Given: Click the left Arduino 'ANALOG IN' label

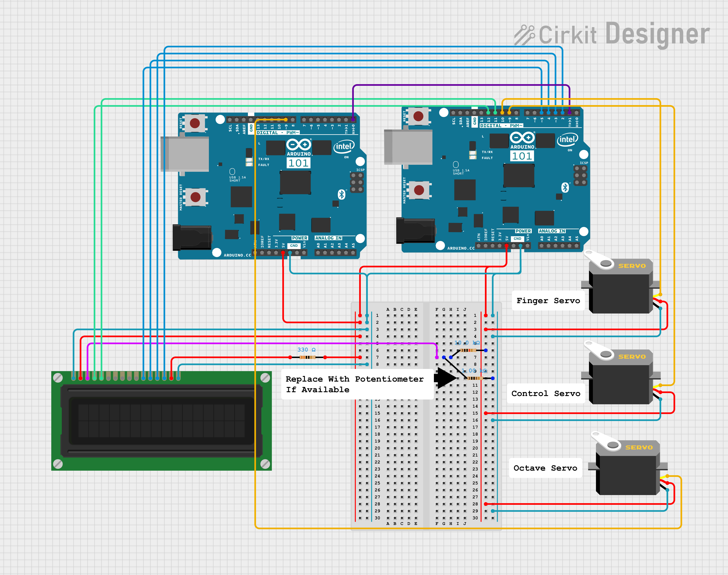Looking at the screenshot, I should [x=328, y=238].
